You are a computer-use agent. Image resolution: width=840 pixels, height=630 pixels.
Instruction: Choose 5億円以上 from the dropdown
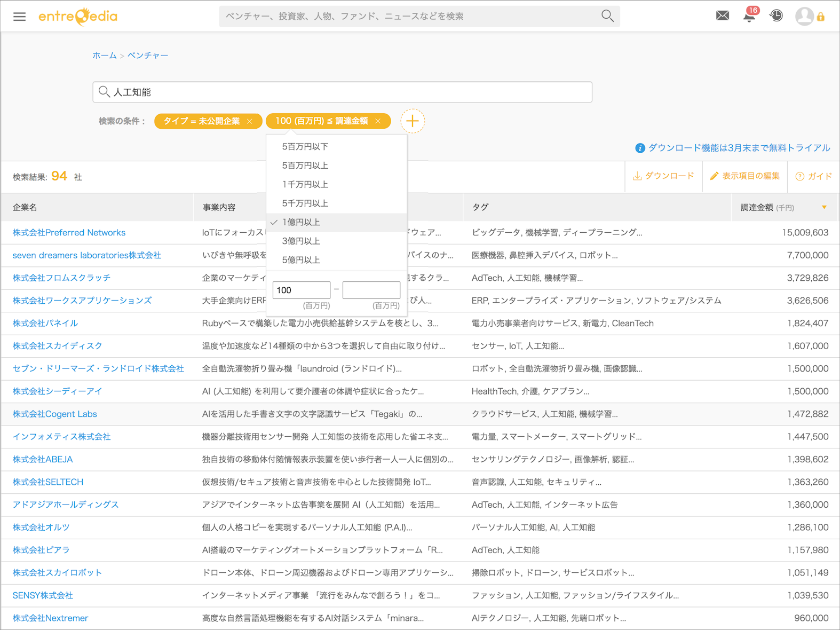pyautogui.click(x=301, y=260)
